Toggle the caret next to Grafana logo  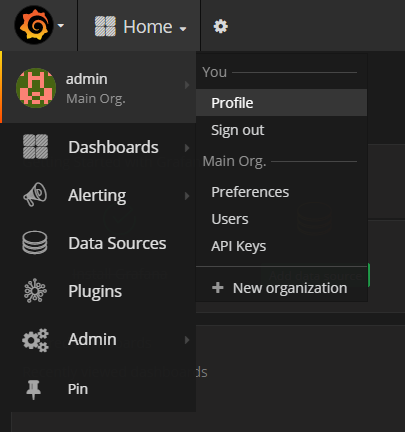pyautogui.click(x=61, y=25)
